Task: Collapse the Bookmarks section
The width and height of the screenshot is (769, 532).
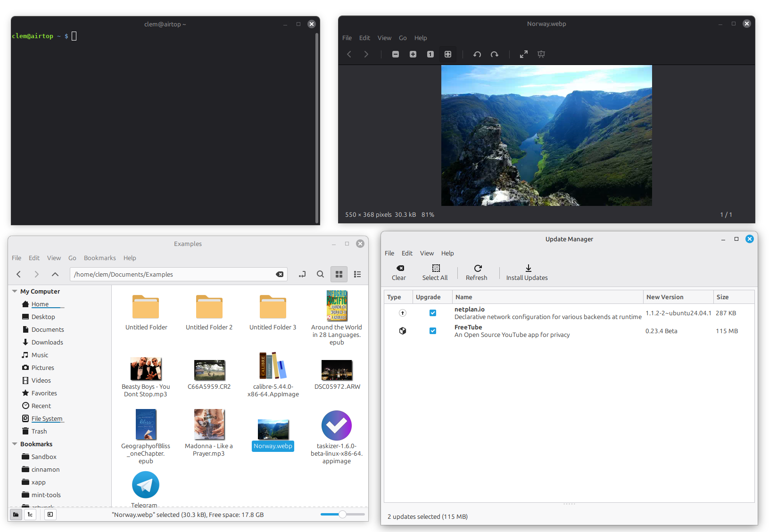Action: [15, 443]
